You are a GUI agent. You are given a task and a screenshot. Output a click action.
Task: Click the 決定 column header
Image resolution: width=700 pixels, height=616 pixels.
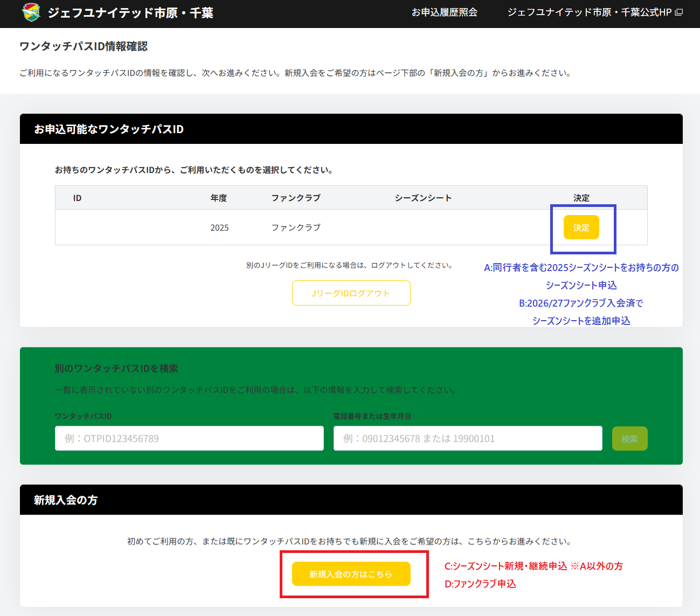pyautogui.click(x=581, y=198)
